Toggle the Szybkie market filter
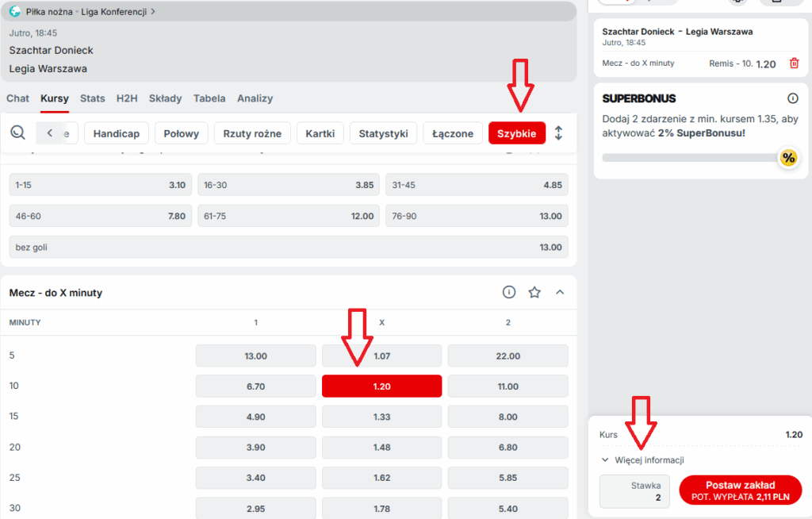Image resolution: width=812 pixels, height=519 pixels. 516,133
